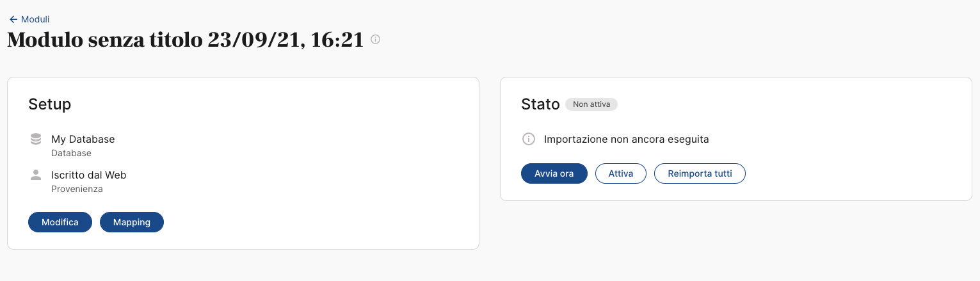Viewport: 980px width, 281px height.
Task: Open Modifica to edit the setup
Action: (x=60, y=222)
